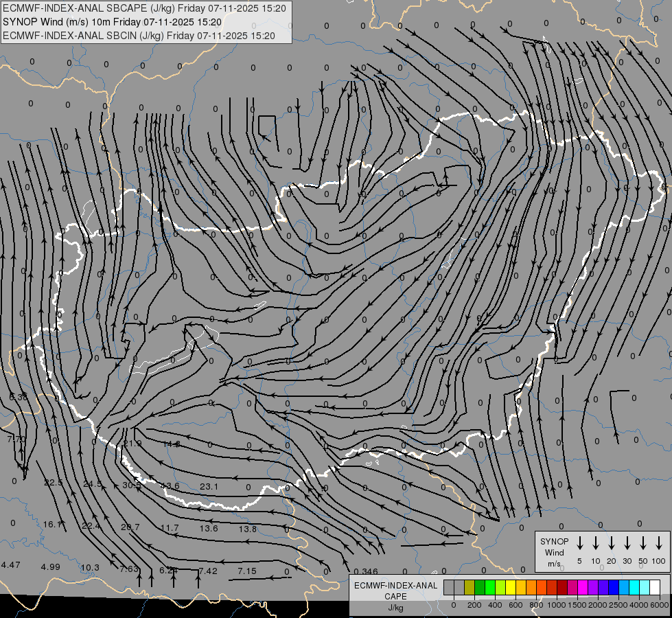Pick the bright magenta CAPE swatch
This screenshot has height=618, width=672.
(x=583, y=588)
